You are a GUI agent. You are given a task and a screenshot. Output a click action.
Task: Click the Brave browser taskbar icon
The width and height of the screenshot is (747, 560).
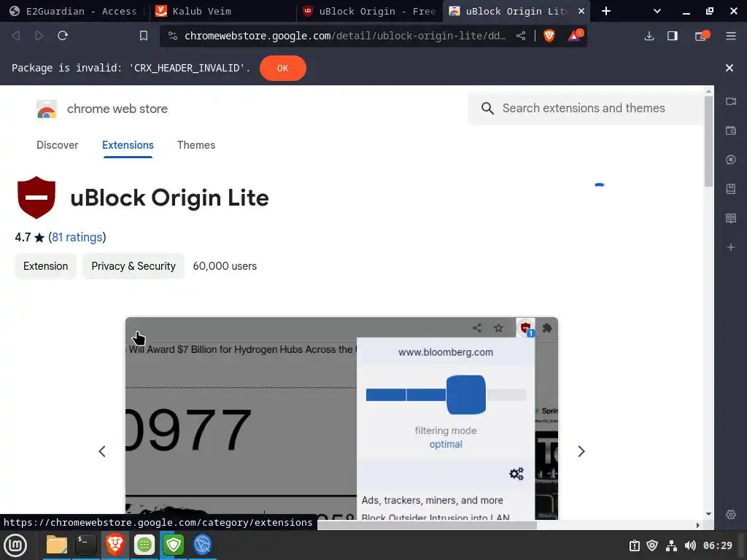coord(115,545)
